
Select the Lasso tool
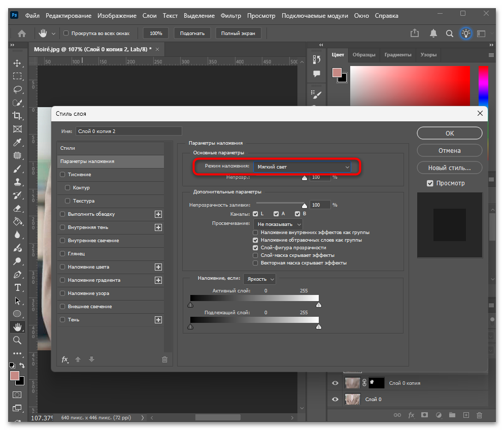pos(17,89)
